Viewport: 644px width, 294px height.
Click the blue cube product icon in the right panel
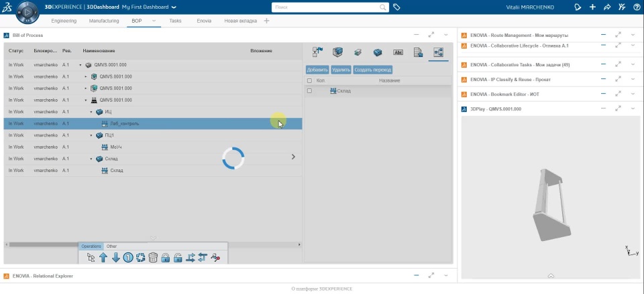[x=337, y=52]
